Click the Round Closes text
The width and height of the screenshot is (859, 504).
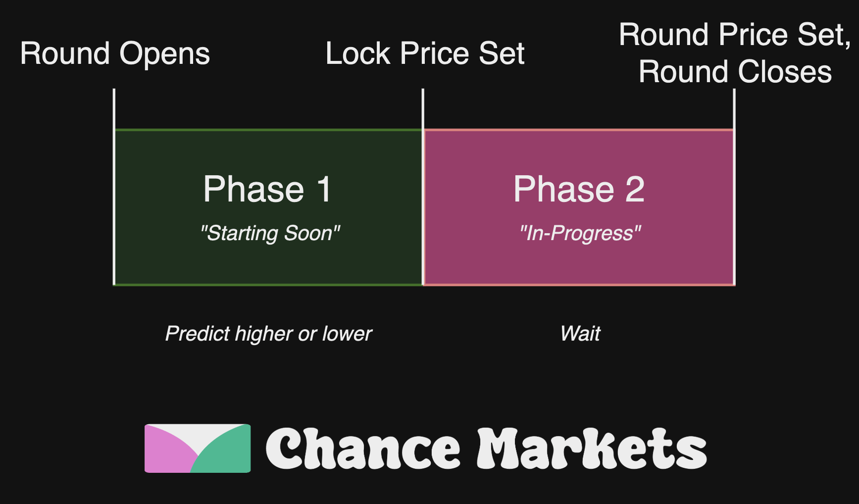tap(735, 72)
